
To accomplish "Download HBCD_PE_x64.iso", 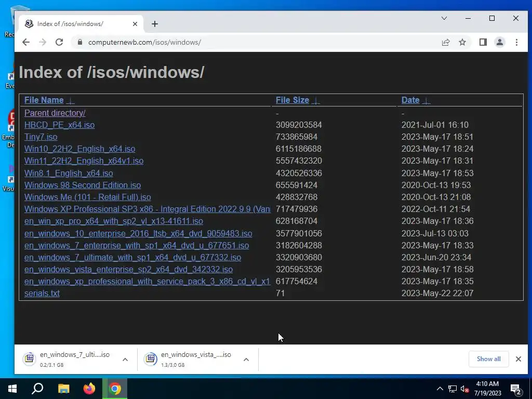I will 59,125.
